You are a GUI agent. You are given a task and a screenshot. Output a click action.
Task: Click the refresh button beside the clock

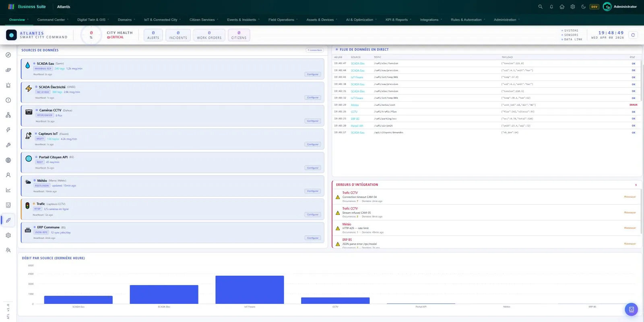click(x=633, y=35)
